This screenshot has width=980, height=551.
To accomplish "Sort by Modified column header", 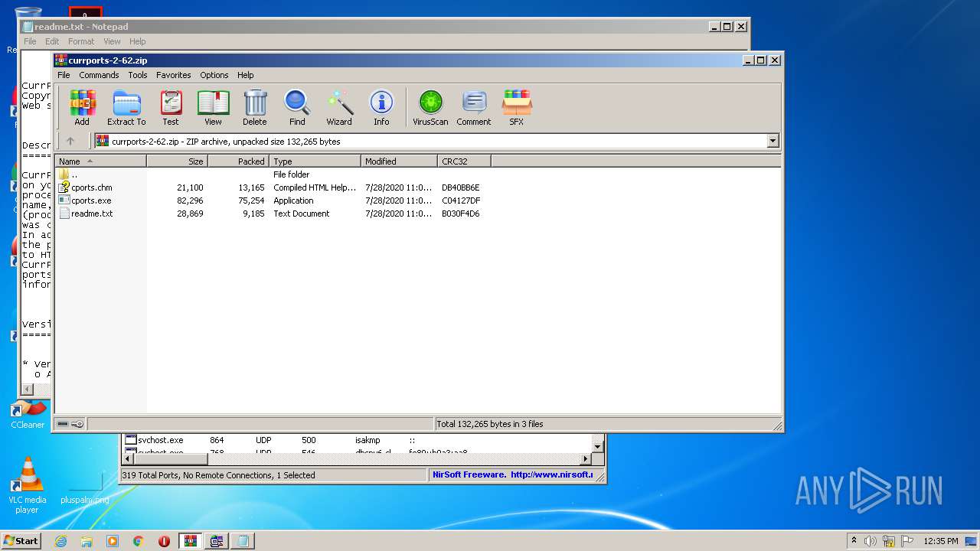I will 399,161.
